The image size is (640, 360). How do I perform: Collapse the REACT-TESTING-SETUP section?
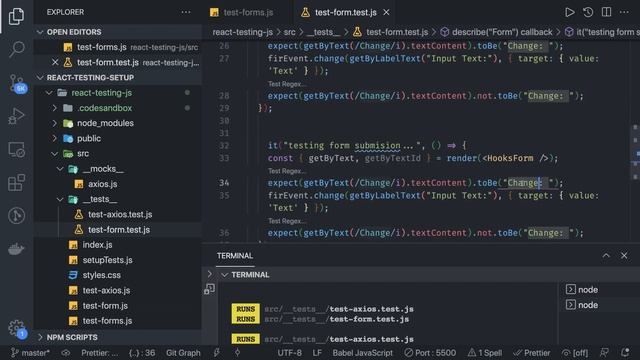coord(118,78)
